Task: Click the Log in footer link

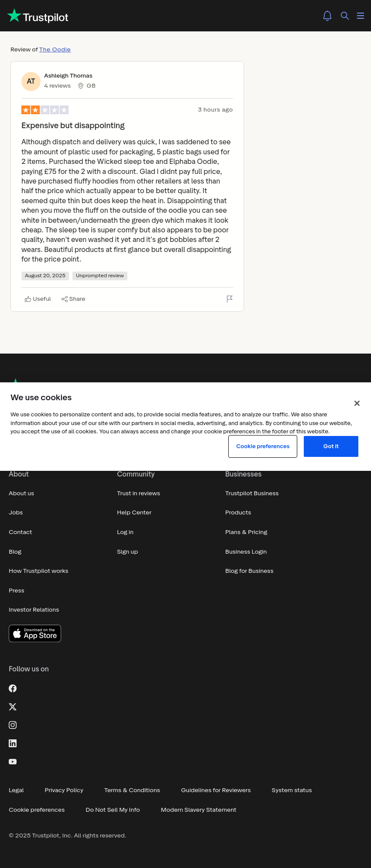Action: point(125,532)
